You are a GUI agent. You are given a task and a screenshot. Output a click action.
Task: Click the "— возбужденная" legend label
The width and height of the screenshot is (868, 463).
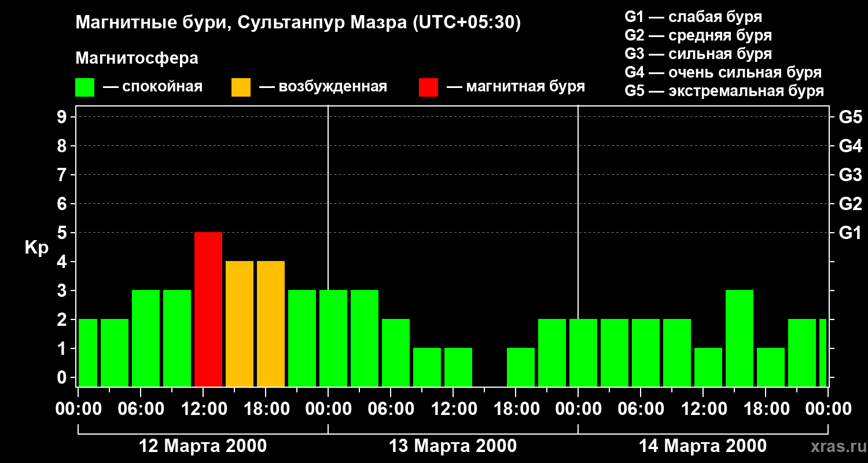[x=323, y=87]
